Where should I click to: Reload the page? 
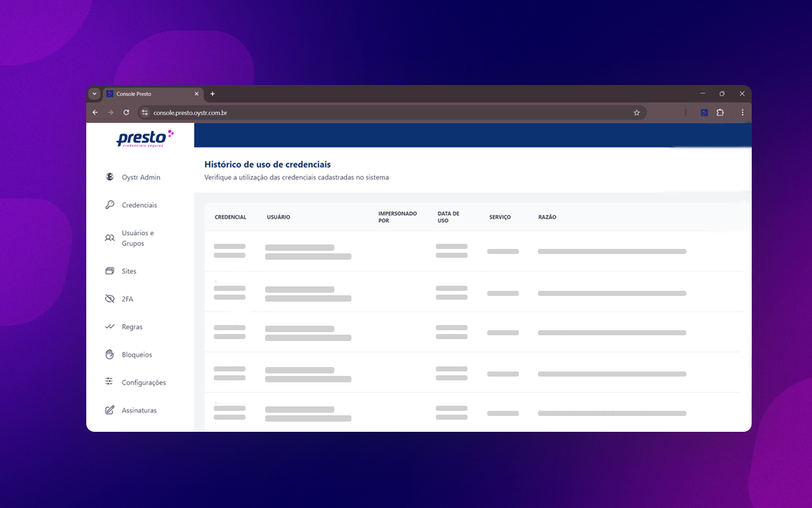point(126,112)
